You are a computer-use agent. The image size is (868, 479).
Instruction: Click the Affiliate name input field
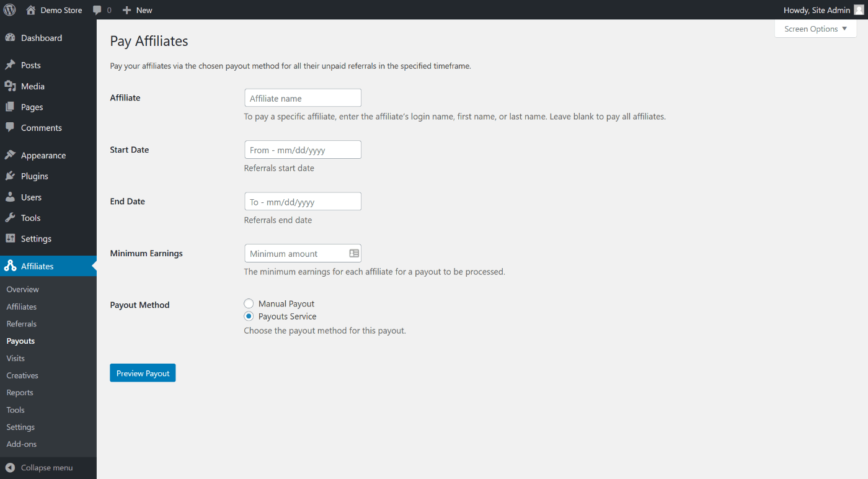pyautogui.click(x=303, y=98)
